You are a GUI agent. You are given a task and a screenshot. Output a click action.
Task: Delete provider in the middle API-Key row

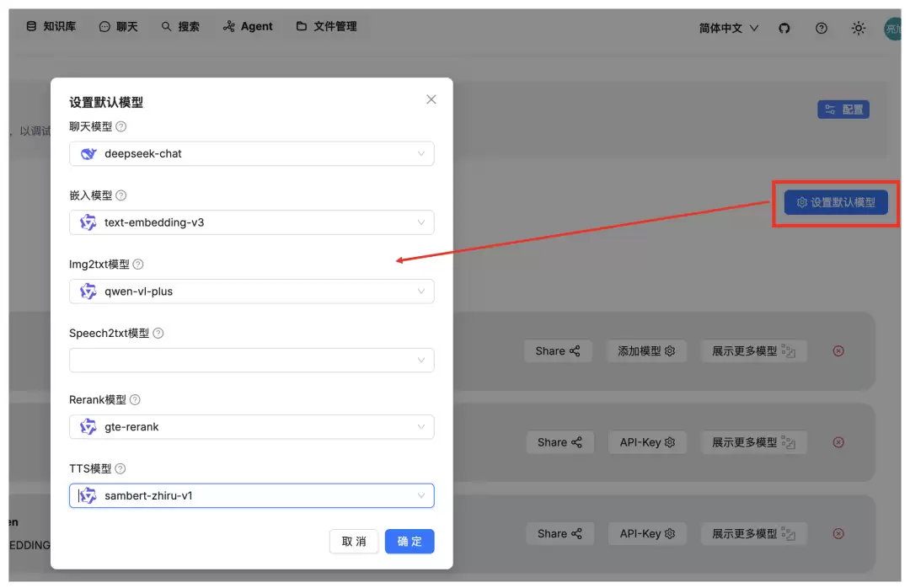click(838, 442)
